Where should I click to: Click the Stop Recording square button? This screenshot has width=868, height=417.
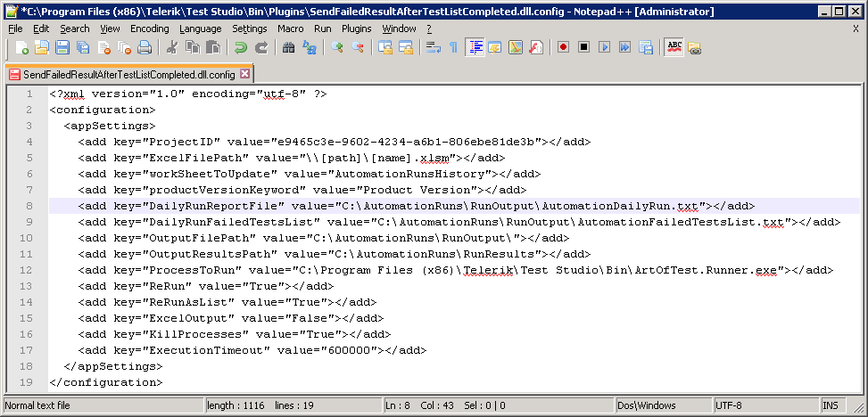(x=584, y=47)
